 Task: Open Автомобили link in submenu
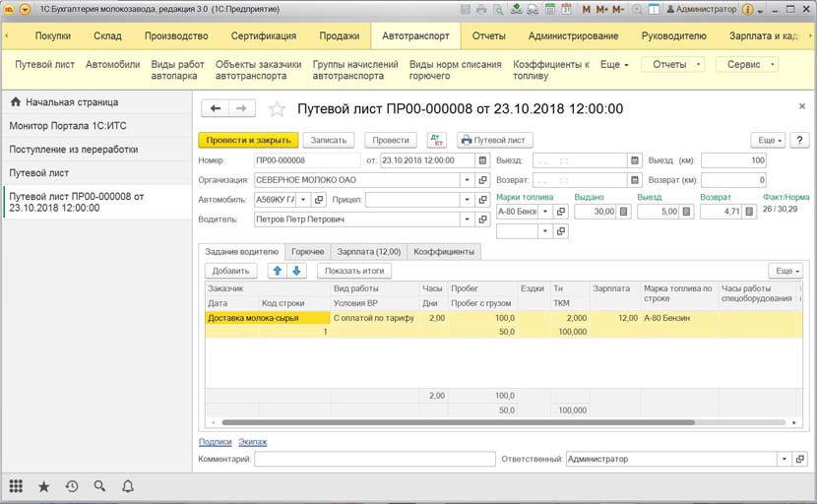click(113, 65)
